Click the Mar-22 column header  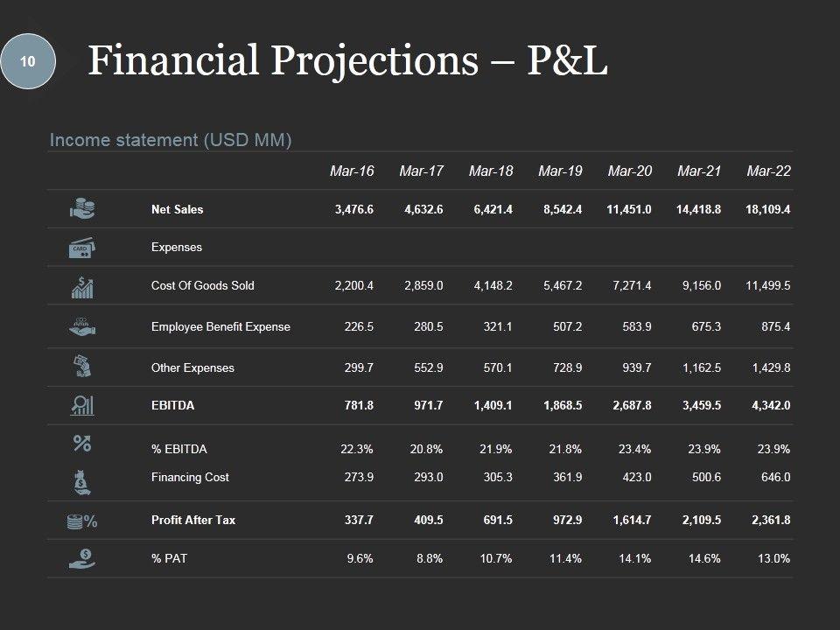pyautogui.click(x=769, y=171)
